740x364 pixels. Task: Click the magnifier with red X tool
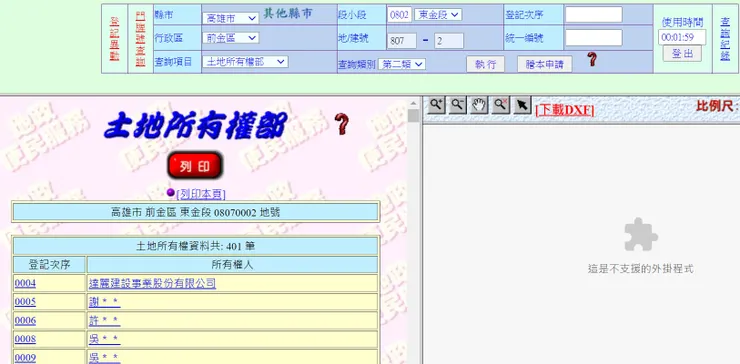coord(500,105)
